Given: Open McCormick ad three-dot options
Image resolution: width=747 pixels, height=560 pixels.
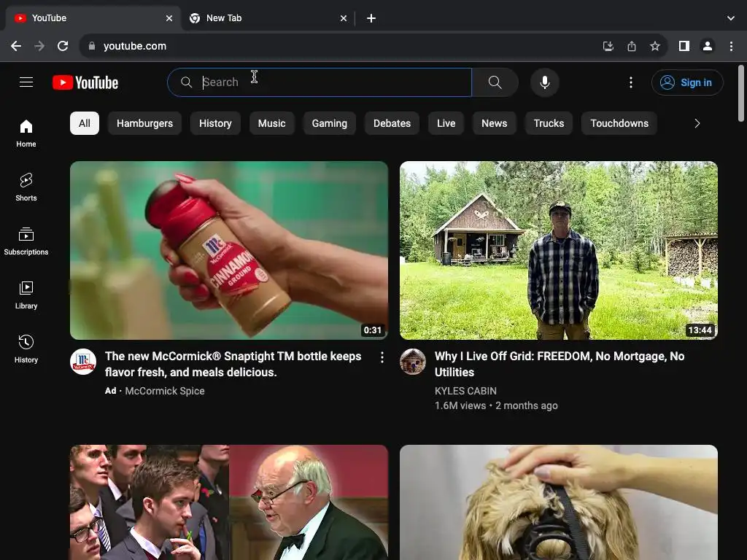Looking at the screenshot, I should tap(382, 357).
